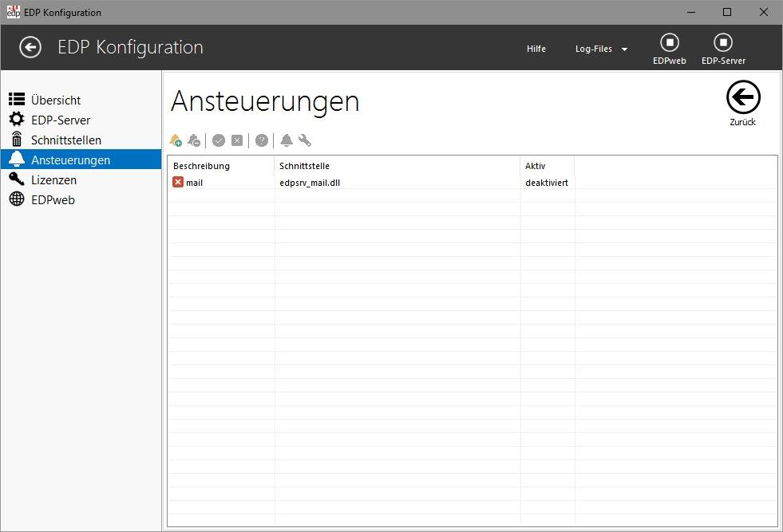Stop EDPweb using its header button

(x=670, y=49)
